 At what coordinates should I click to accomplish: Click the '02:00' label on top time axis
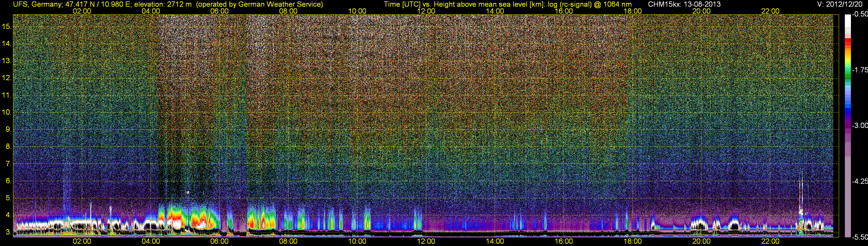click(x=82, y=11)
